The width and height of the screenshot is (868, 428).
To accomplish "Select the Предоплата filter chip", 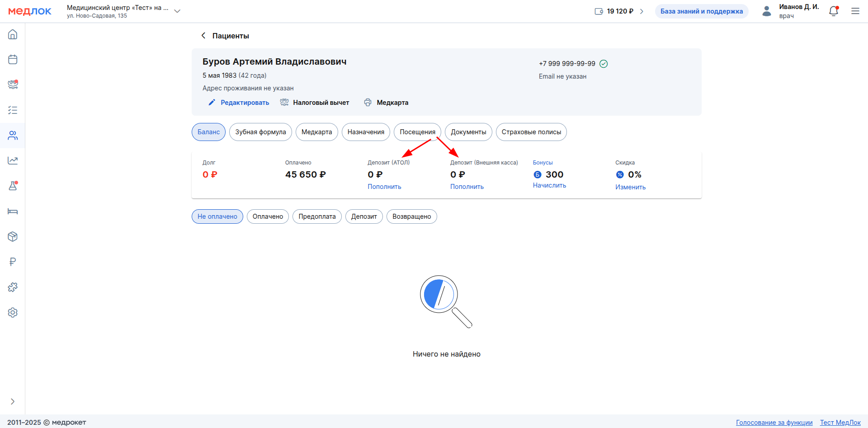I will (317, 216).
